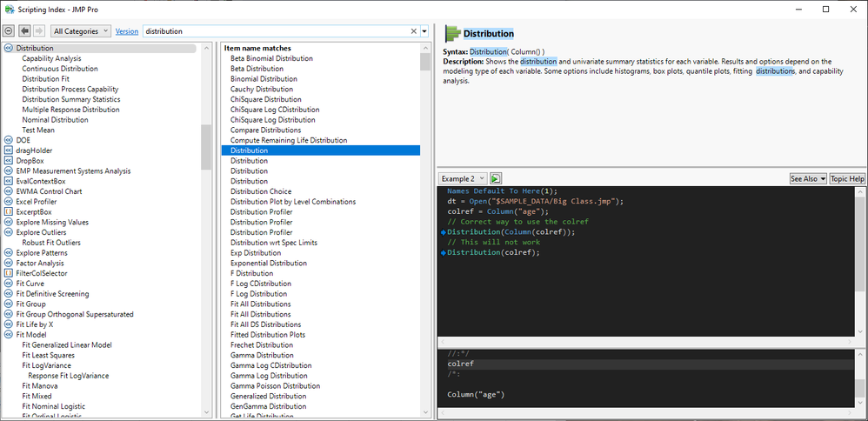868x421 pixels.
Task: Go back using the left arrow button
Action: (24, 31)
